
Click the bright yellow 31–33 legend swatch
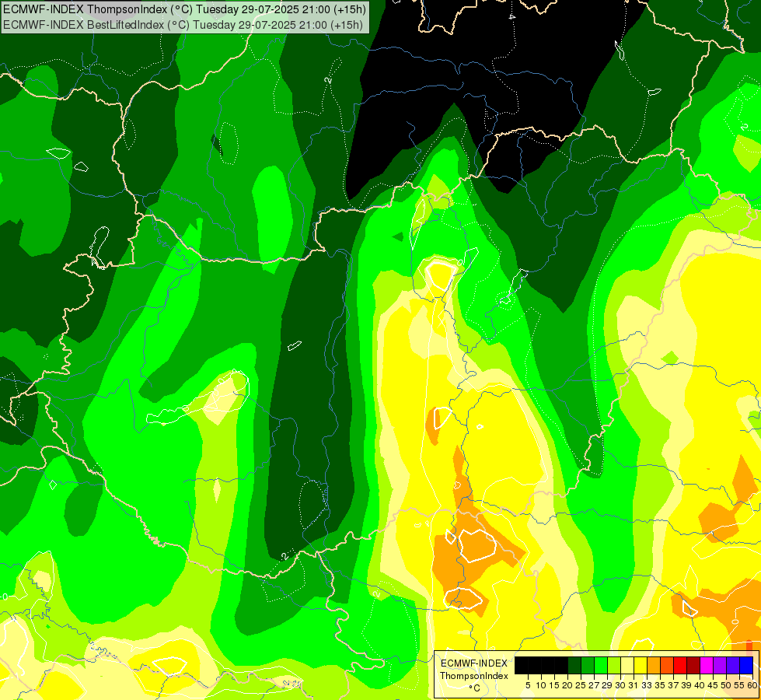tap(641, 665)
